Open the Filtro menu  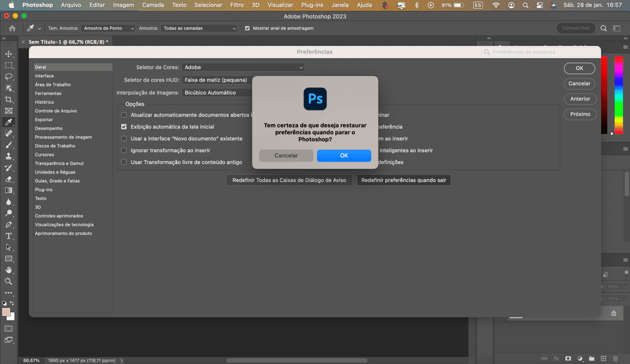coord(237,5)
